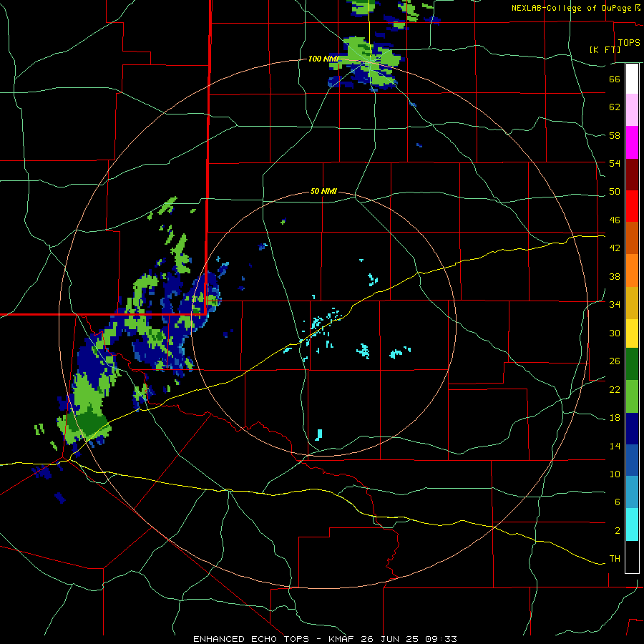Select the dark green swatch near 26

[632, 364]
